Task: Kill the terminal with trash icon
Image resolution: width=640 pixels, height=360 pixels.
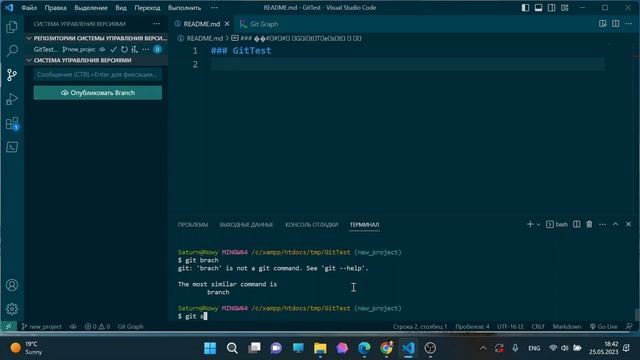Action: [x=589, y=224]
